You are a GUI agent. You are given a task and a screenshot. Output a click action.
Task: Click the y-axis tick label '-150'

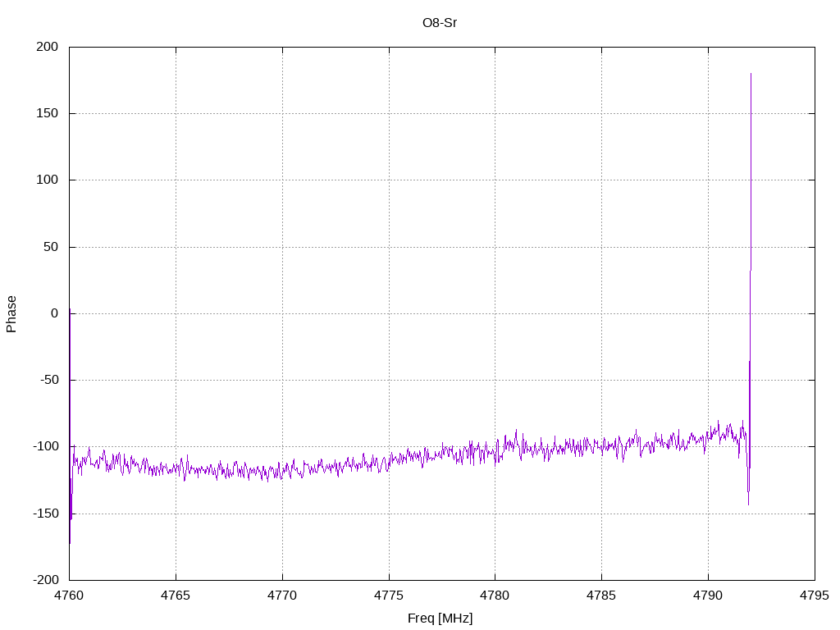pyautogui.click(x=46, y=514)
